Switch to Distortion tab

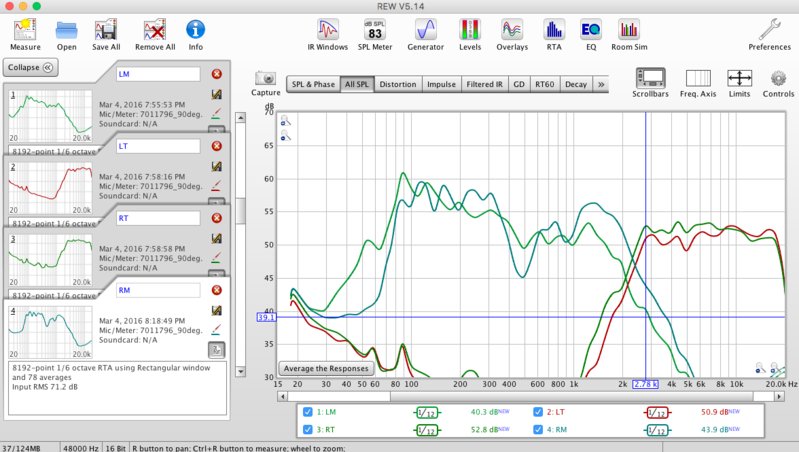click(398, 84)
